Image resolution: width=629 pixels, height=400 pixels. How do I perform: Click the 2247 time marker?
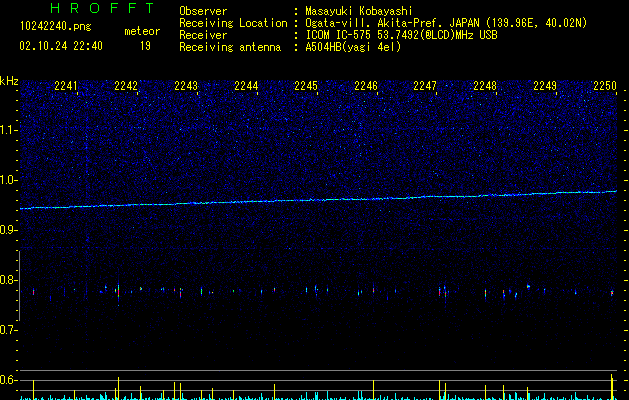(425, 86)
